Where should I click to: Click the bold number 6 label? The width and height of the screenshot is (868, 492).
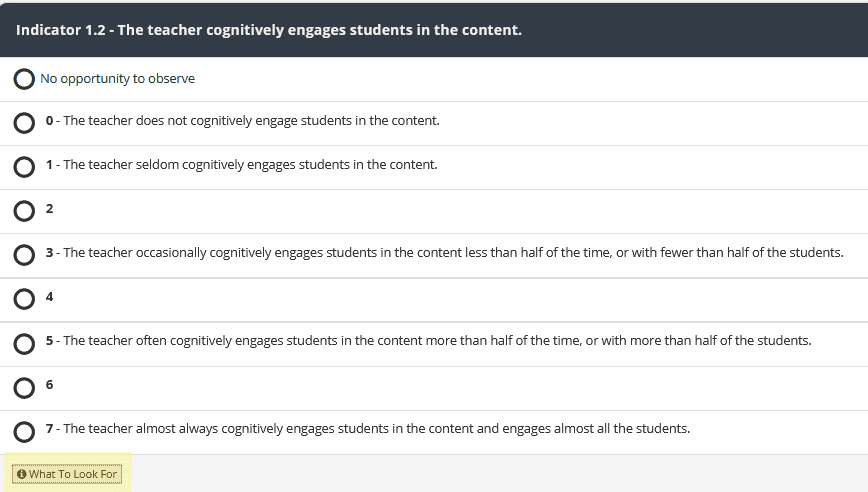tap(49, 385)
